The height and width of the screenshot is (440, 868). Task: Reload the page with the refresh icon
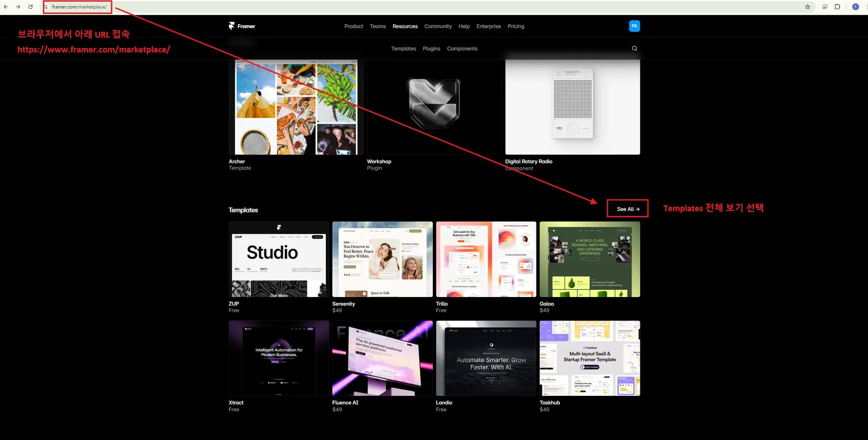[x=31, y=7]
